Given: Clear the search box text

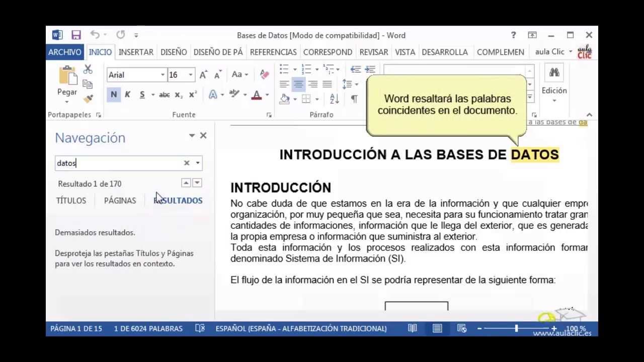Looking at the screenshot, I should (187, 163).
